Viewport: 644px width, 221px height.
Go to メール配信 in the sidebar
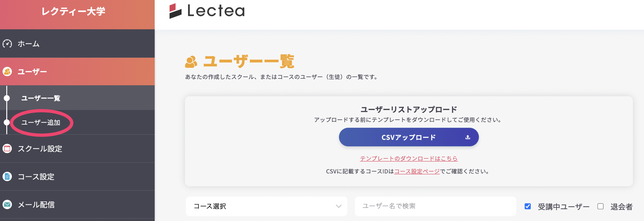click(36, 205)
